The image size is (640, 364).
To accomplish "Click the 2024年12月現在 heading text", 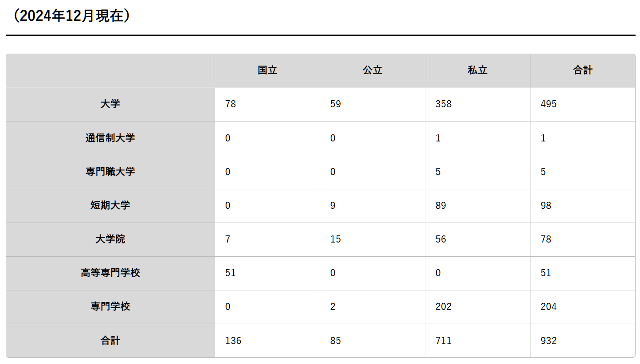I will tap(71, 16).
